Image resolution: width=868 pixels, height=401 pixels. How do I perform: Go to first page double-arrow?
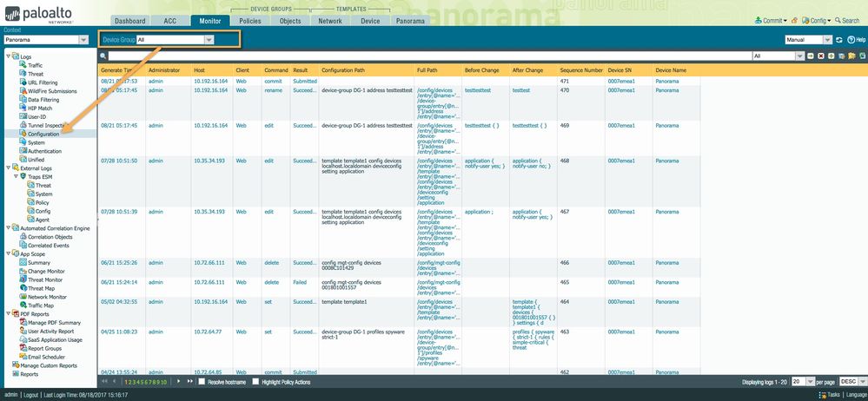click(103, 382)
